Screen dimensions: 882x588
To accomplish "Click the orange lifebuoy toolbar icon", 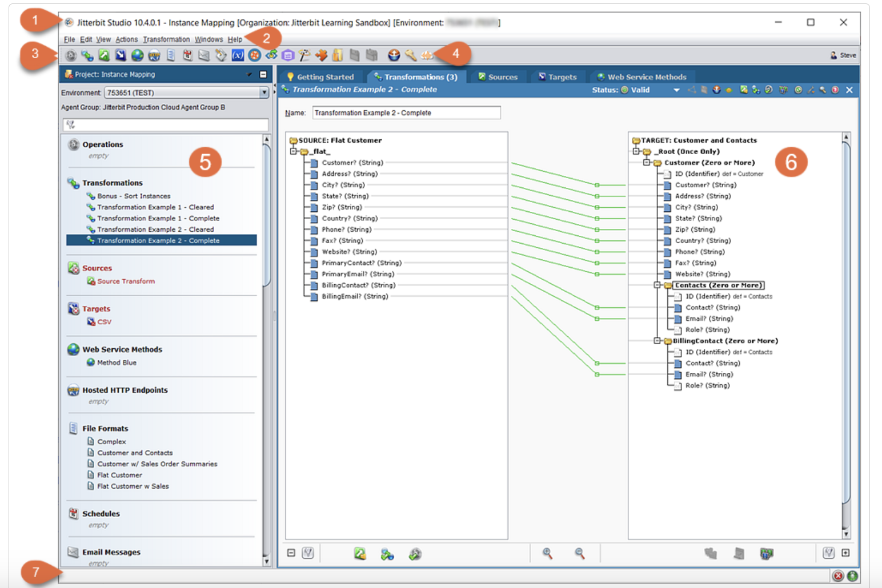I will click(255, 55).
